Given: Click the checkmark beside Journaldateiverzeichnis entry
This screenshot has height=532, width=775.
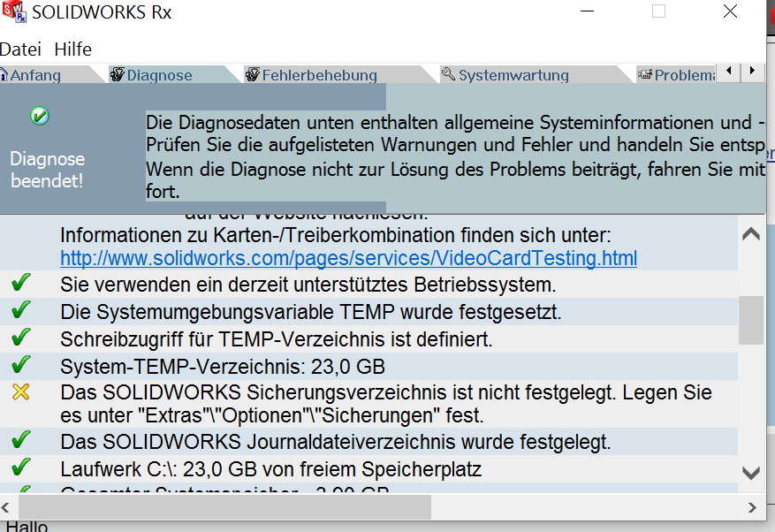Looking at the screenshot, I should coord(20,440).
